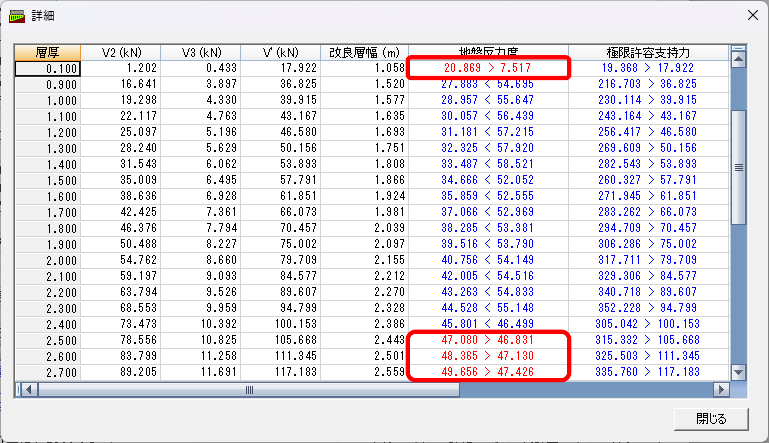Click the vertical scrollbar down arrow
769x443 pixels.
point(738,372)
